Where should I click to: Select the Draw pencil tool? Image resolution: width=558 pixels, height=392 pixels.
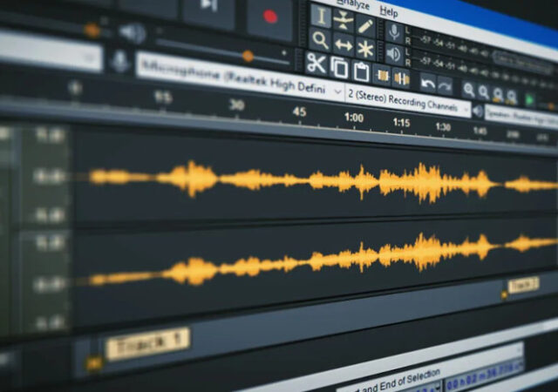[x=365, y=26]
